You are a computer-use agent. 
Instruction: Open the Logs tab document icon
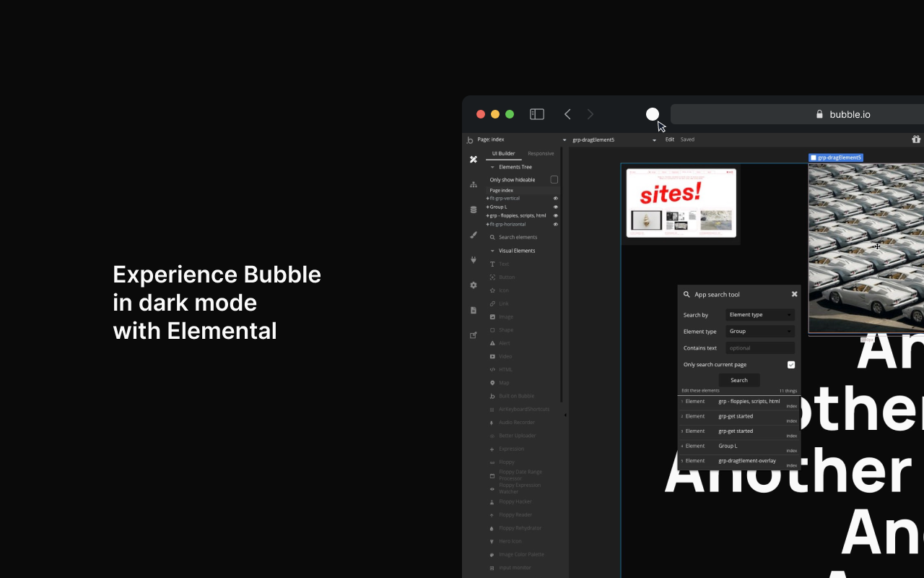tap(474, 310)
